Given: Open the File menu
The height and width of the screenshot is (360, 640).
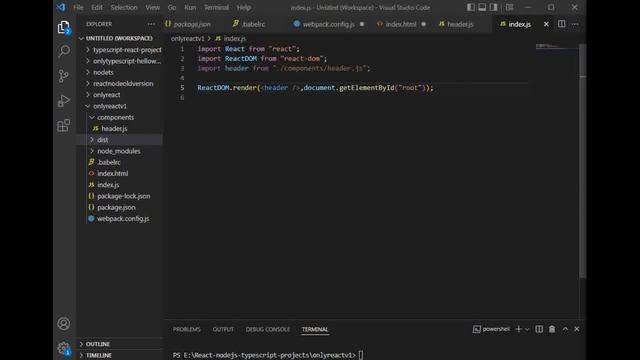Looking at the screenshot, I should [78, 7].
